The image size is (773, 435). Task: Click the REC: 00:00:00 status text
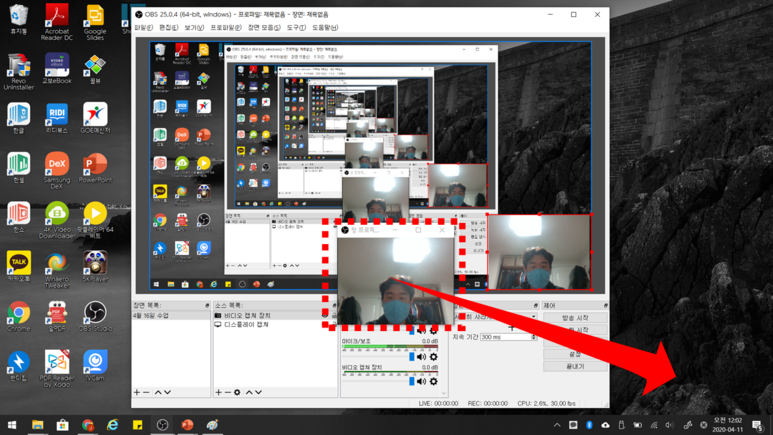[x=488, y=403]
